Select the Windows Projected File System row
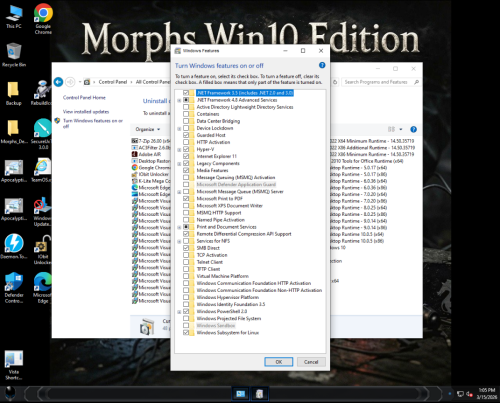Screen dimensions: 500x403 (x=229, y=319)
